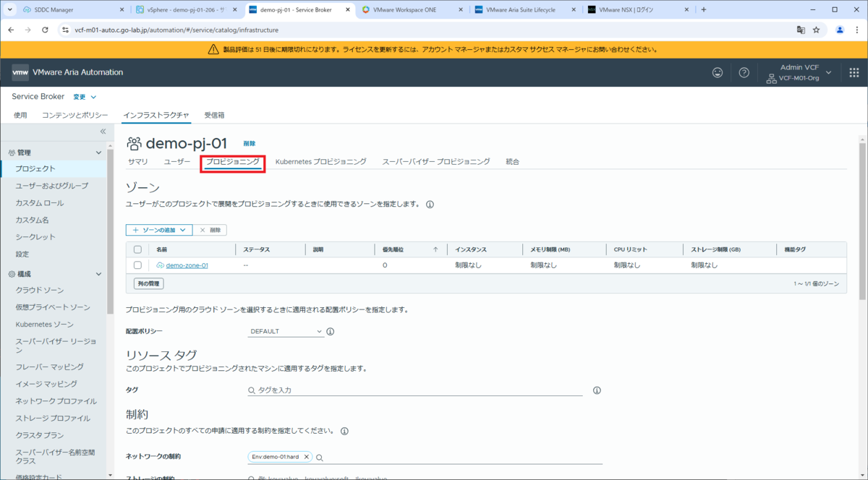Open the Chrome three-dot menu
This screenshot has width=868, height=480.
coord(856,30)
